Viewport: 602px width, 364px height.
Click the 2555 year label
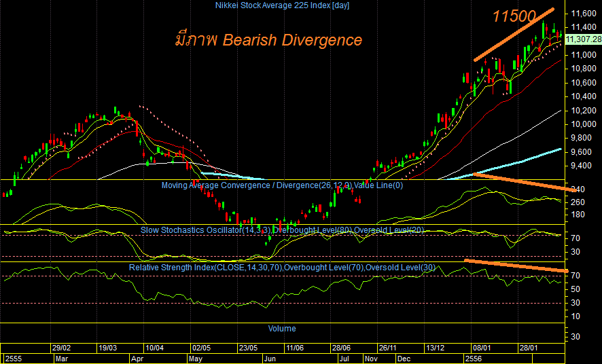(x=14, y=359)
